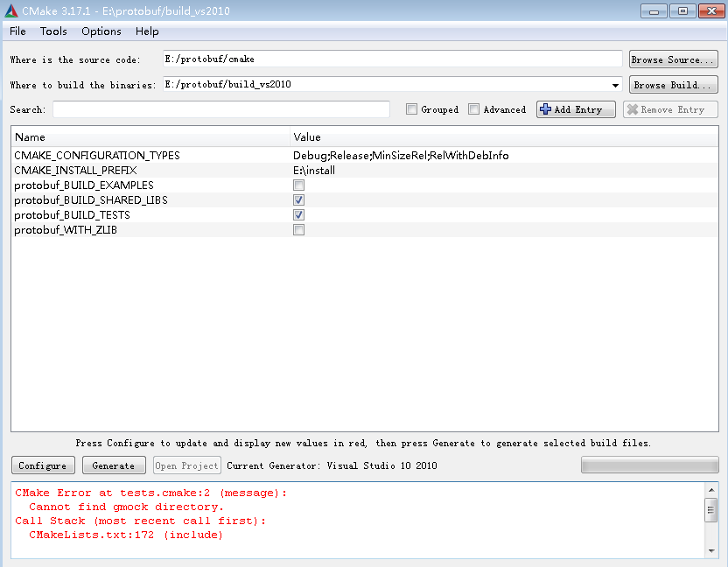Viewport: 728px width, 567px height.
Task: Click the 'CMake Error at tests.cmake:2' line
Action: point(150,493)
